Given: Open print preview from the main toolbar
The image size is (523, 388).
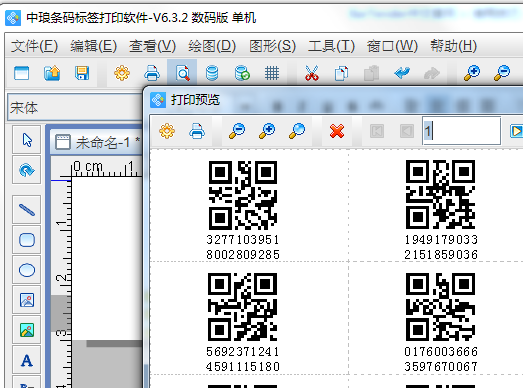Looking at the screenshot, I should tap(182, 73).
